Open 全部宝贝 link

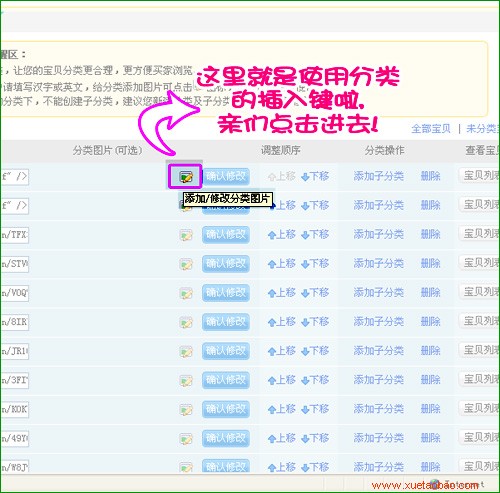tap(431, 129)
